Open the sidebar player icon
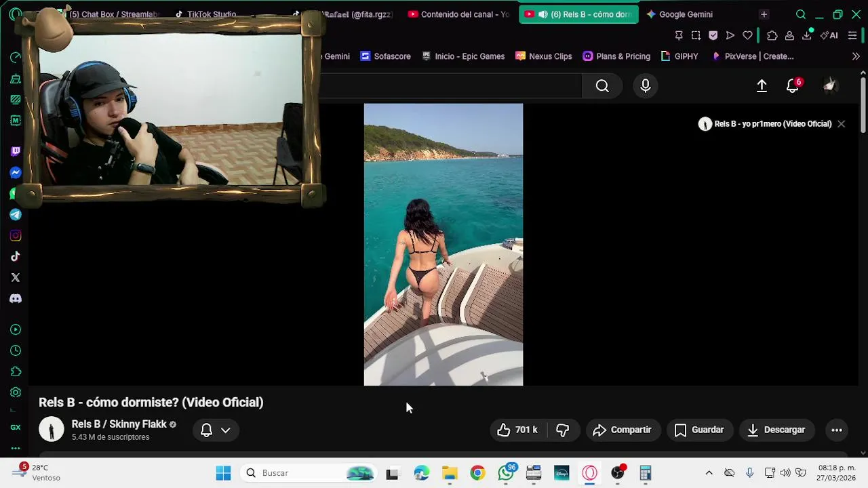Screen dimensions: 868x488 tap(16, 329)
